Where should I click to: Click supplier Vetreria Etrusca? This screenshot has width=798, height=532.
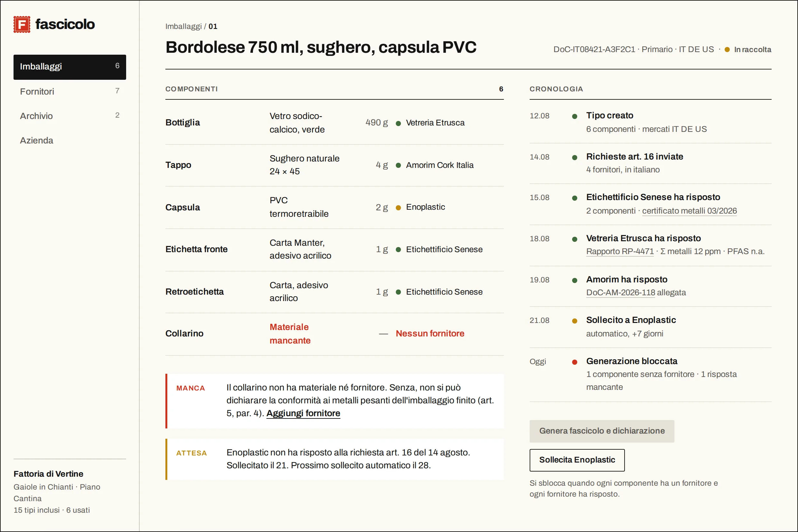click(435, 123)
